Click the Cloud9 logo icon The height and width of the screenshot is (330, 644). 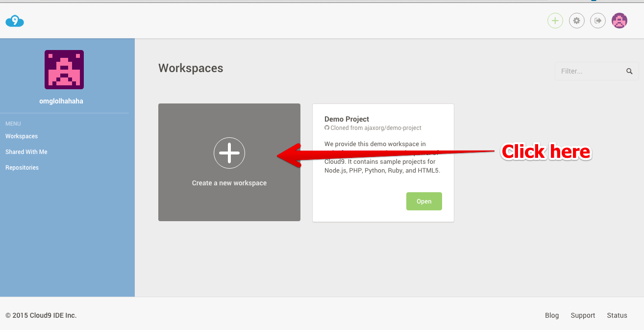pyautogui.click(x=15, y=21)
